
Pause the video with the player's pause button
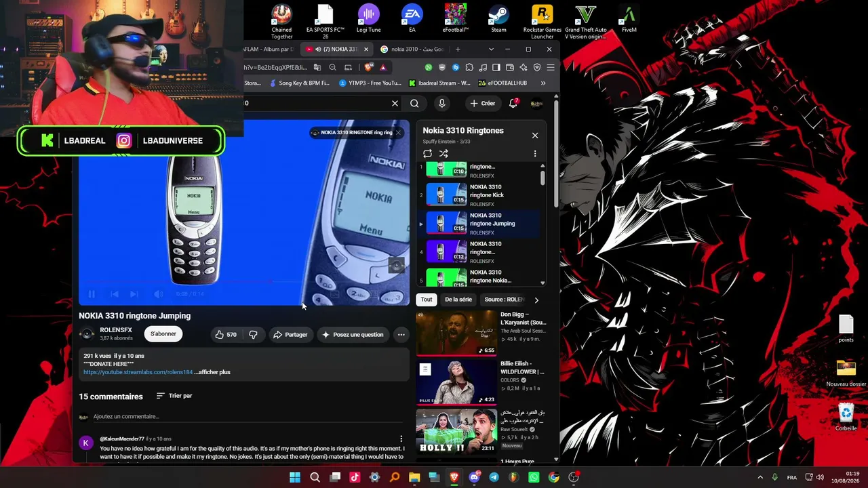92,294
